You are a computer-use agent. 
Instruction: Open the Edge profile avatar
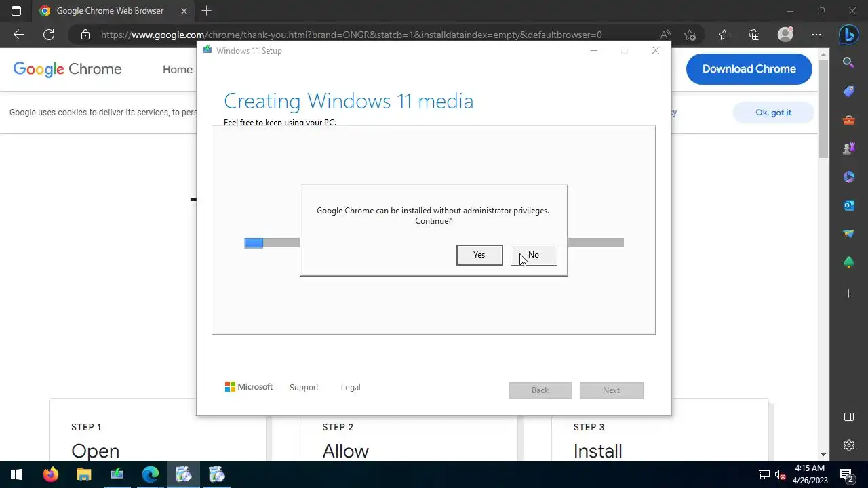pyautogui.click(x=785, y=35)
